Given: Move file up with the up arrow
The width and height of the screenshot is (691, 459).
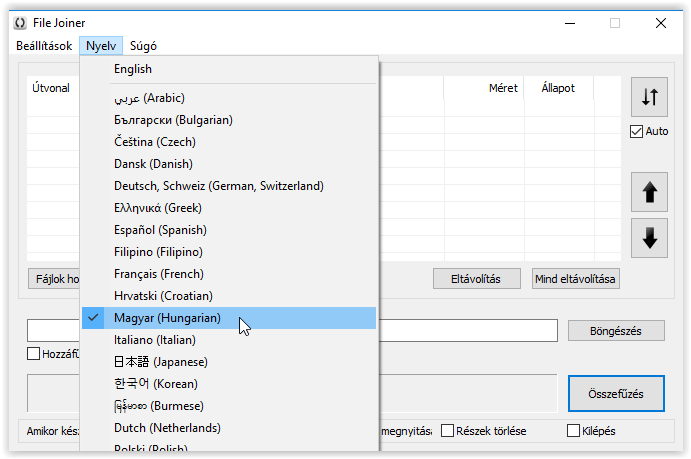Looking at the screenshot, I should (x=649, y=192).
